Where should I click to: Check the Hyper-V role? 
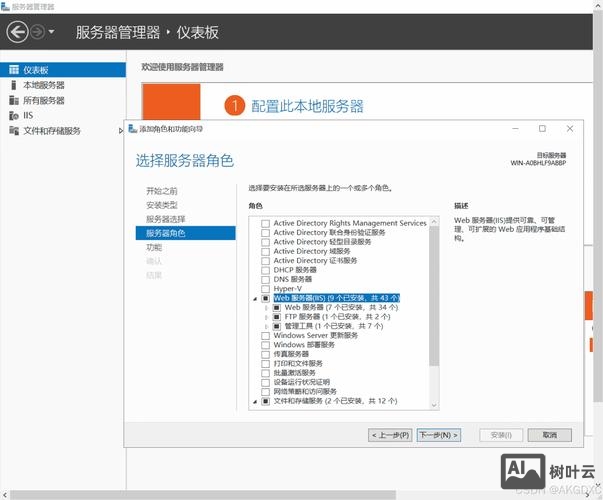pyautogui.click(x=265, y=289)
